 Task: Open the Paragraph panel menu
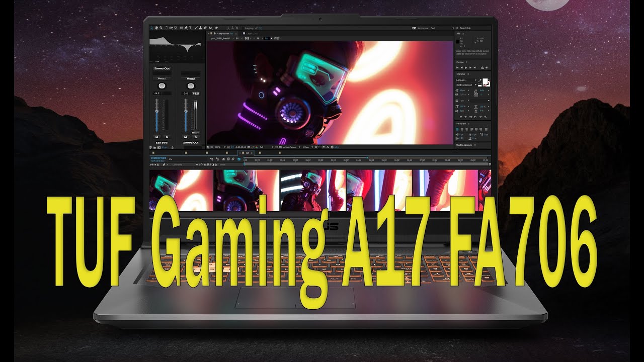point(468,124)
